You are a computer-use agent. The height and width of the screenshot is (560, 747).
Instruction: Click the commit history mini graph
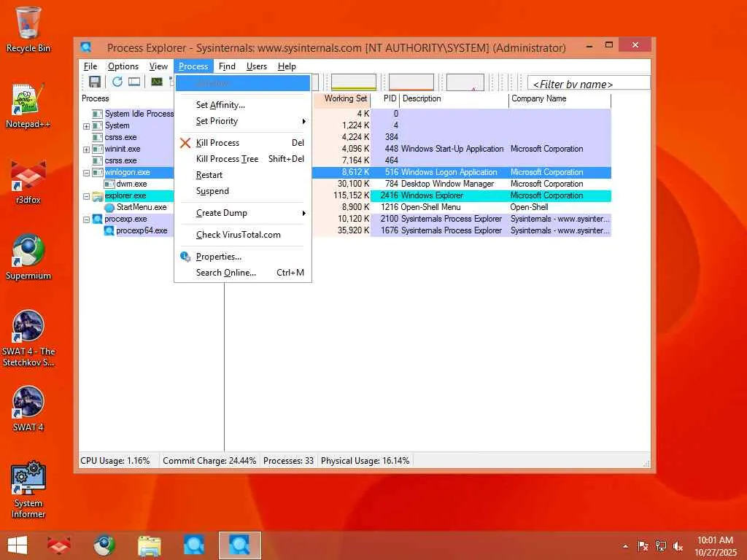[x=411, y=82]
